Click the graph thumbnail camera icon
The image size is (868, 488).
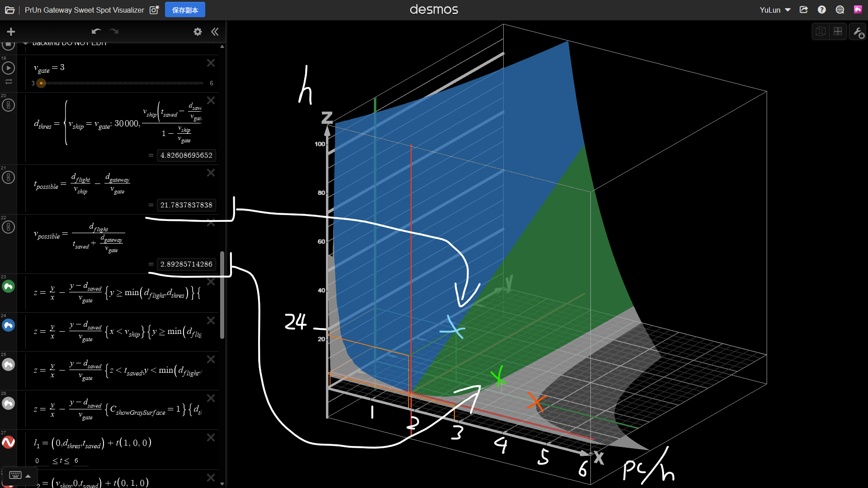[x=154, y=10]
